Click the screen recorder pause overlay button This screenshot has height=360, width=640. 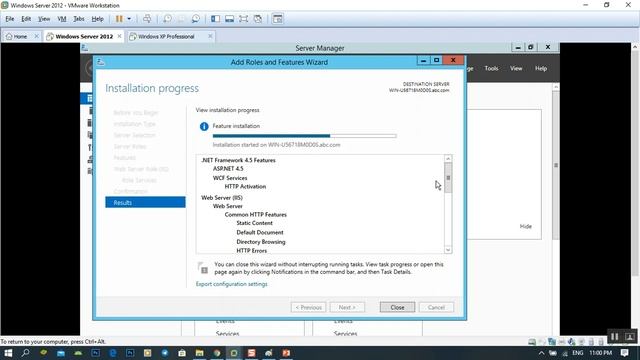pos(614,337)
